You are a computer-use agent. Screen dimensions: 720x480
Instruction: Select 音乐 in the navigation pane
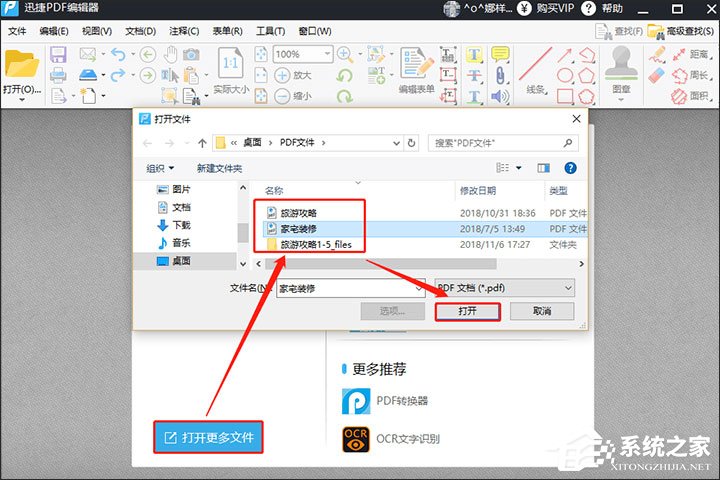[174, 243]
